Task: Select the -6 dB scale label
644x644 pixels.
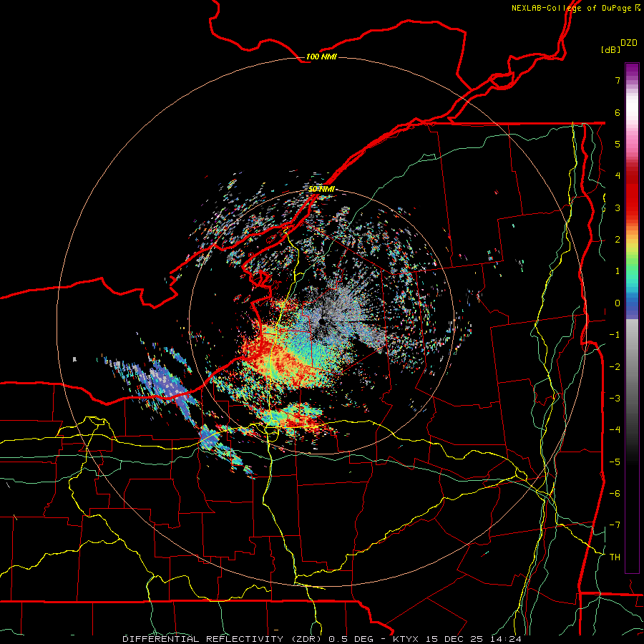Action: 615,493
